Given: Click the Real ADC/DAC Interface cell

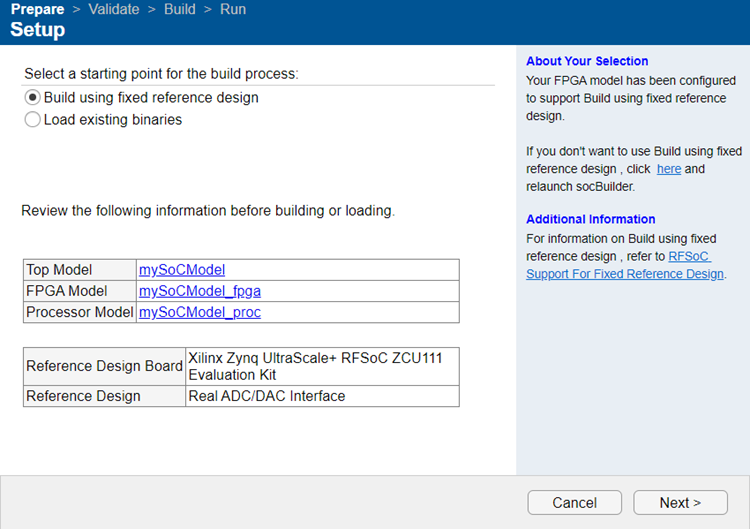Looking at the screenshot, I should (x=322, y=396).
